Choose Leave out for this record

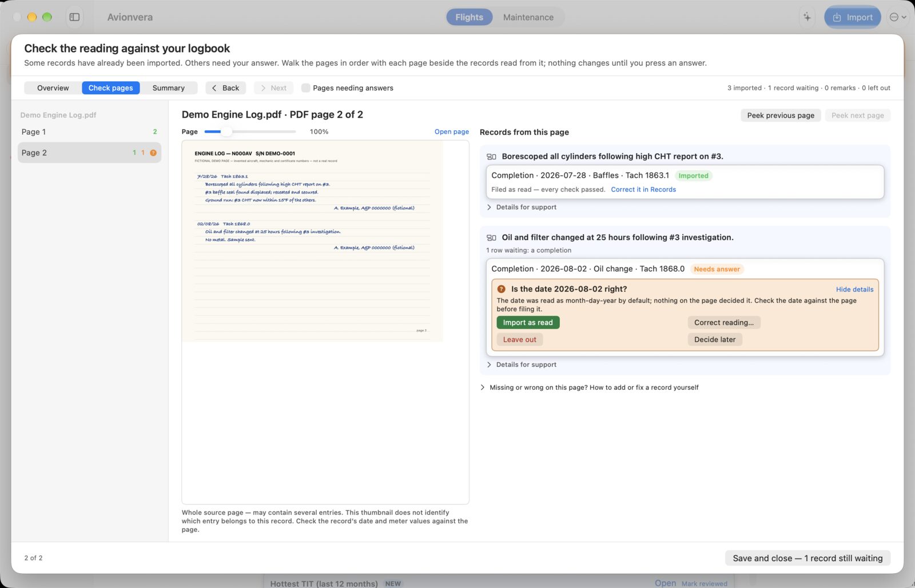click(520, 339)
